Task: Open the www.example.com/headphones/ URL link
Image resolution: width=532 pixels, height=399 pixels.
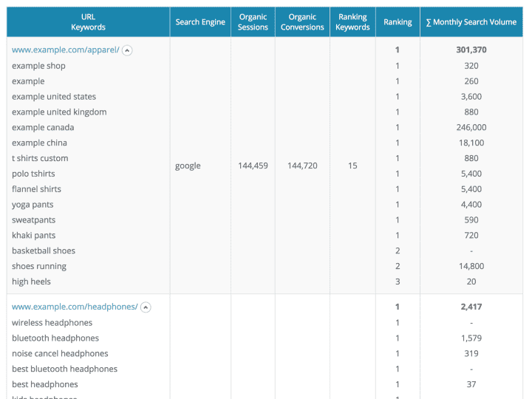Action: (x=75, y=307)
